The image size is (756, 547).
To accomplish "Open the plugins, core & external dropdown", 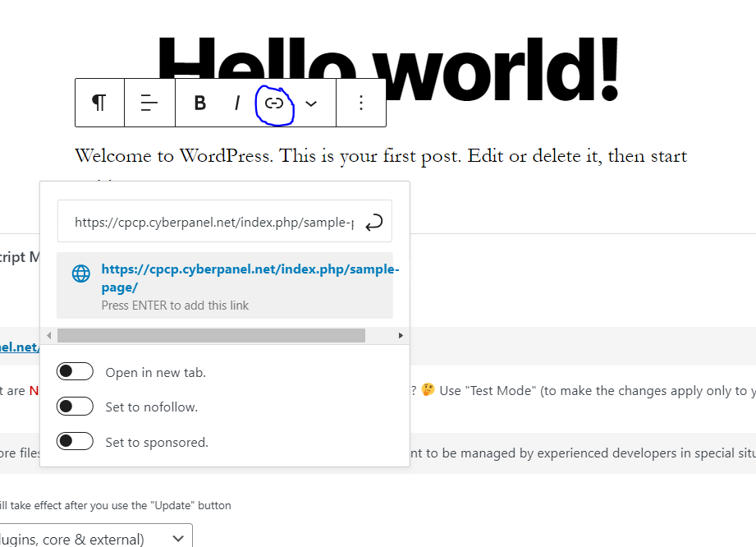I will (96, 538).
